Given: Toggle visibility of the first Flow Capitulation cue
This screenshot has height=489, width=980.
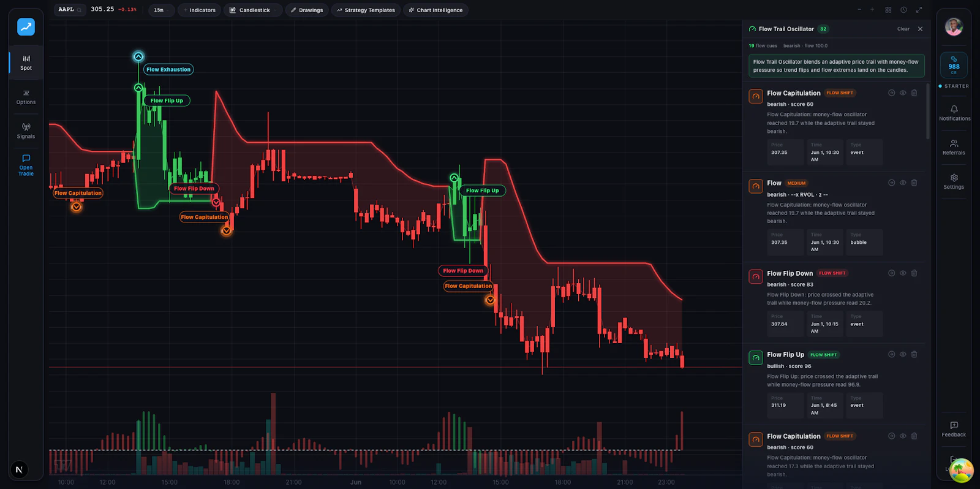Looking at the screenshot, I should [903, 93].
